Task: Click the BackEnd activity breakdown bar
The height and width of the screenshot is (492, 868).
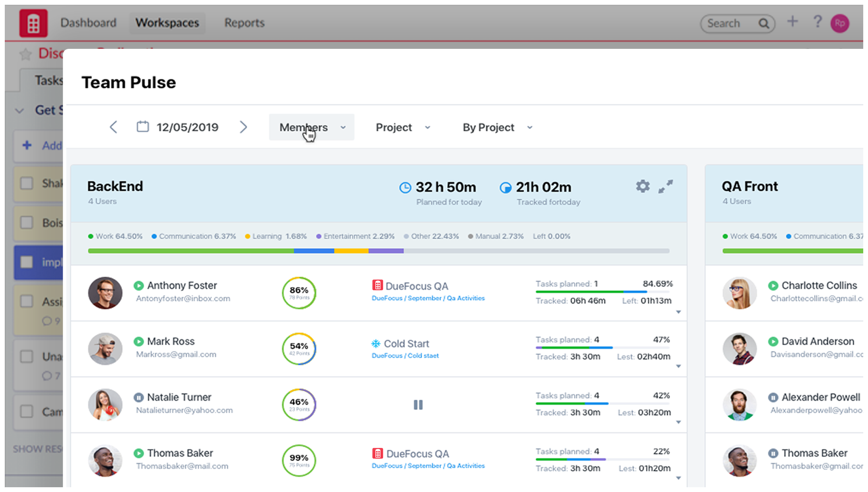Action: (x=378, y=251)
